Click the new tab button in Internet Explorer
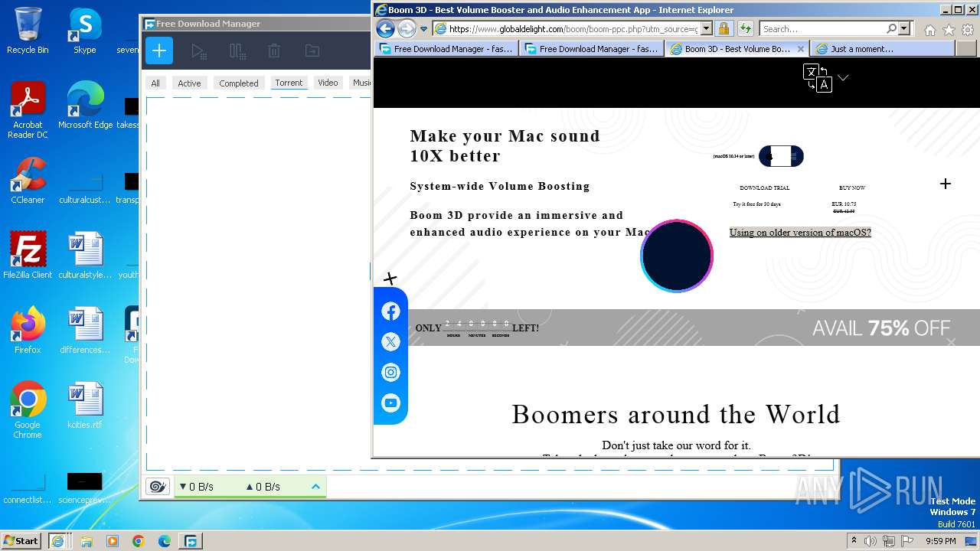980x551 pixels. 966,49
